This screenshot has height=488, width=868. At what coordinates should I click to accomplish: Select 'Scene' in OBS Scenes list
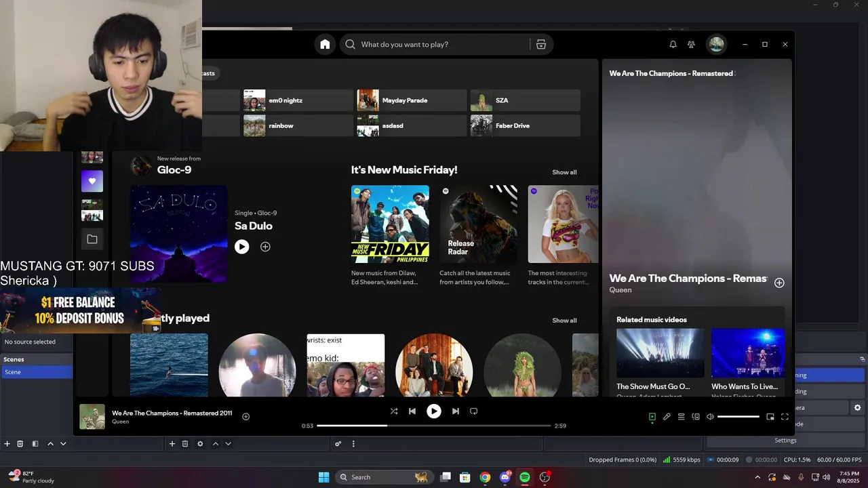pyautogui.click(x=37, y=372)
